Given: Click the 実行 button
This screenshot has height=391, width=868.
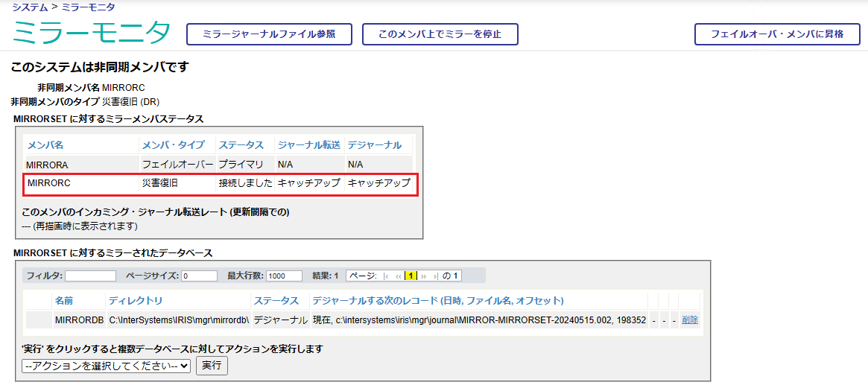Looking at the screenshot, I should [x=212, y=366].
